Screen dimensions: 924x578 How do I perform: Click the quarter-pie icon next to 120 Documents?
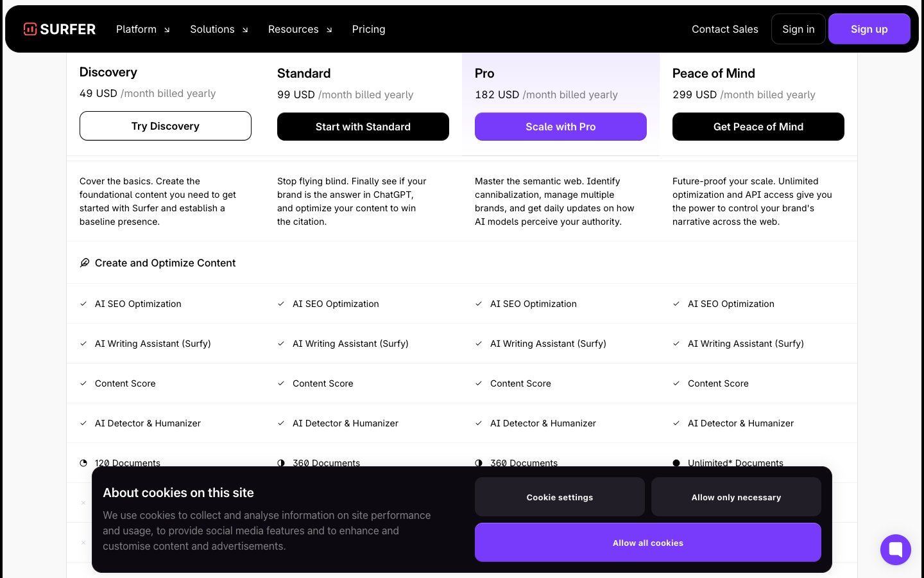click(83, 463)
